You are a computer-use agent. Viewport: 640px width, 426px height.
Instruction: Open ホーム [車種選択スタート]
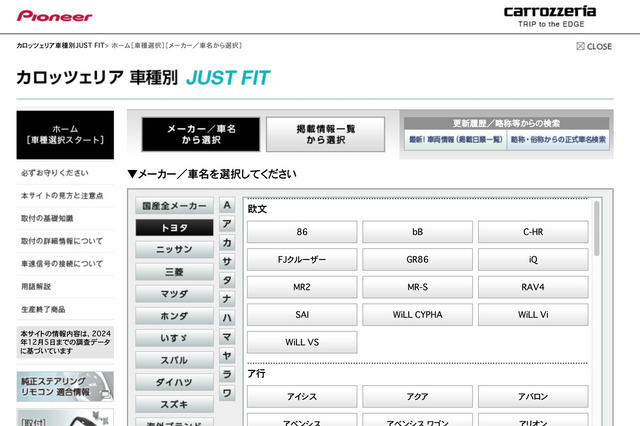click(x=65, y=135)
